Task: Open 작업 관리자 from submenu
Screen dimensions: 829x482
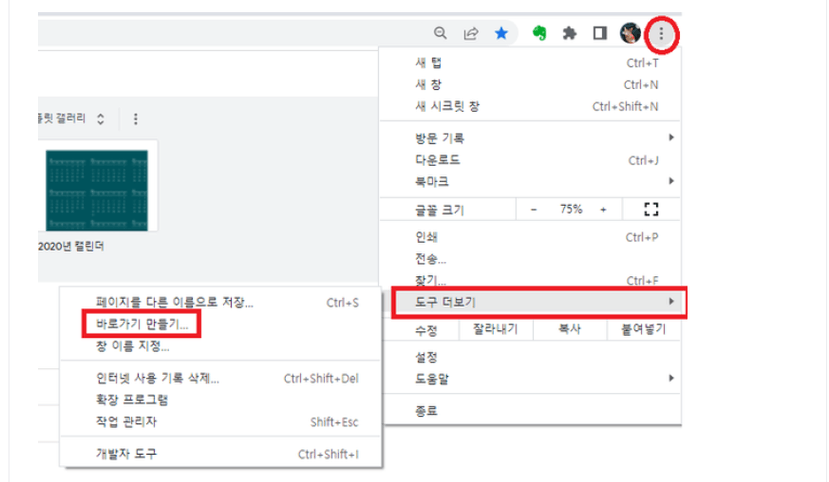Action: pyautogui.click(x=220, y=422)
